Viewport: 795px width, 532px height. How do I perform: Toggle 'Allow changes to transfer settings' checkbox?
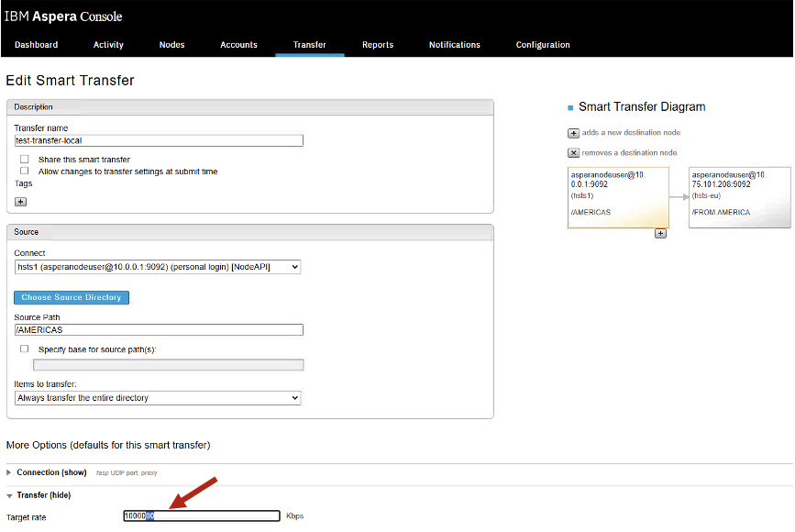(x=25, y=171)
